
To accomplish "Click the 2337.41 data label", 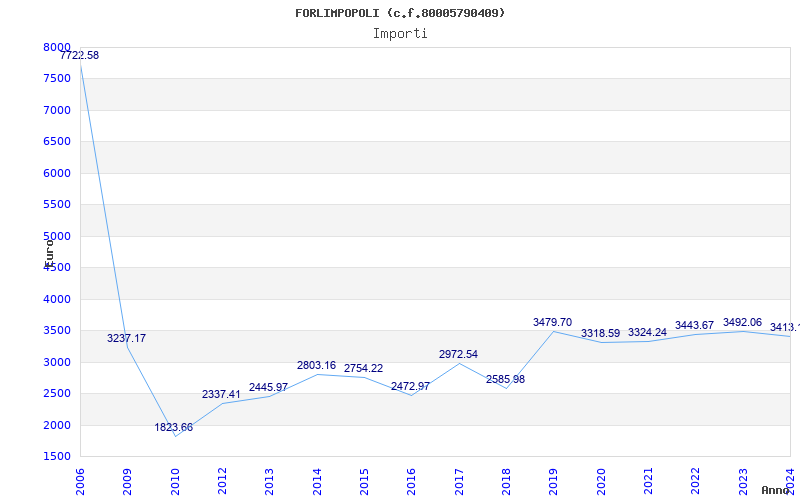I will [x=221, y=394].
